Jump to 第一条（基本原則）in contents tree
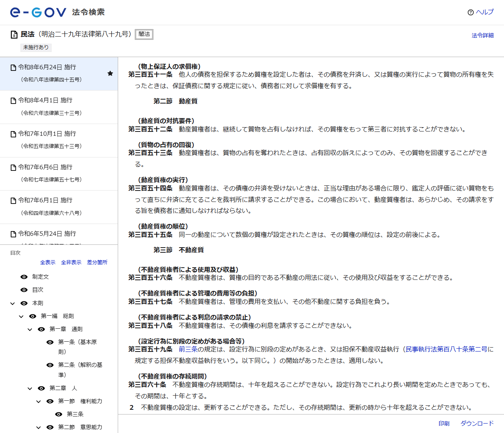504x433 pixels. coord(78,347)
